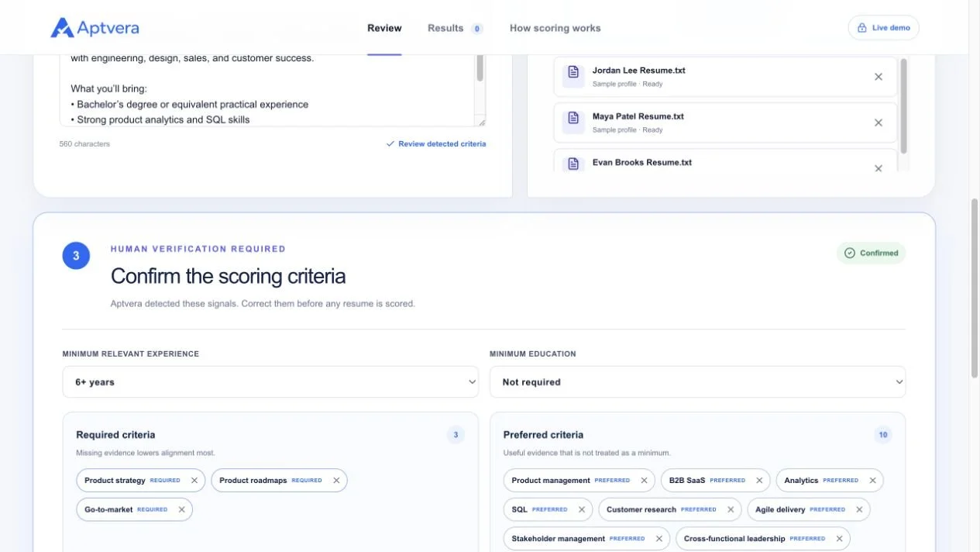The image size is (980, 552).
Task: Open How scoring works tab
Action: tap(555, 28)
